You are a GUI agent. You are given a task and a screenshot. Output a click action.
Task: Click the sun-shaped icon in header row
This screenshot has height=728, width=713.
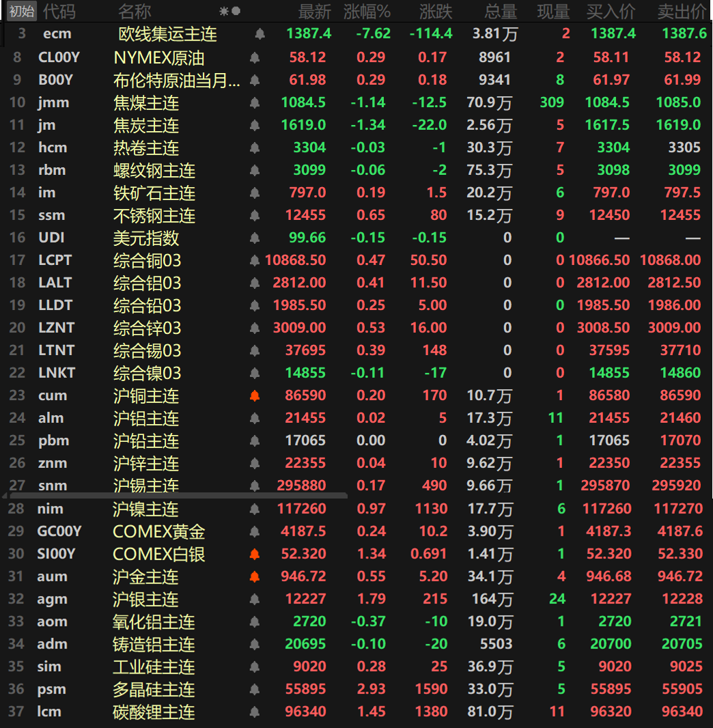click(x=224, y=12)
